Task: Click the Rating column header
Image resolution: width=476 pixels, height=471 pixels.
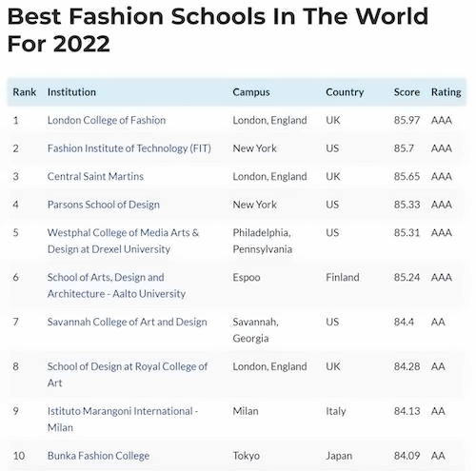Action: pyautogui.click(x=446, y=92)
